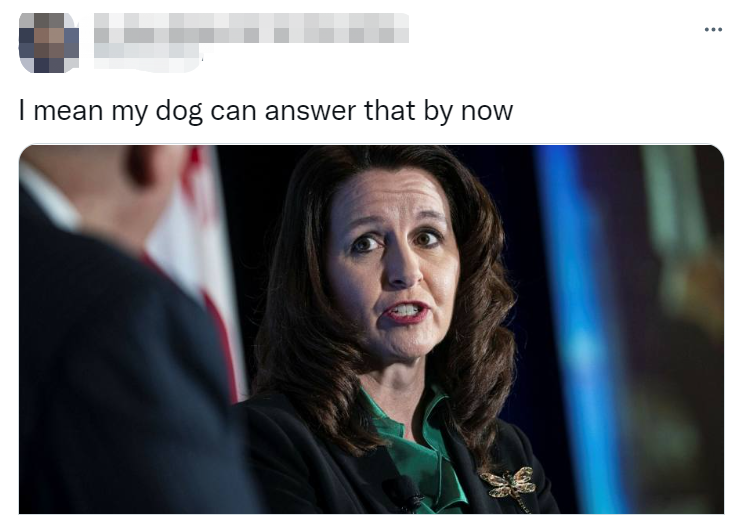Click the blurred handle under the display name
This screenshot has height=515, width=737.
148,58
